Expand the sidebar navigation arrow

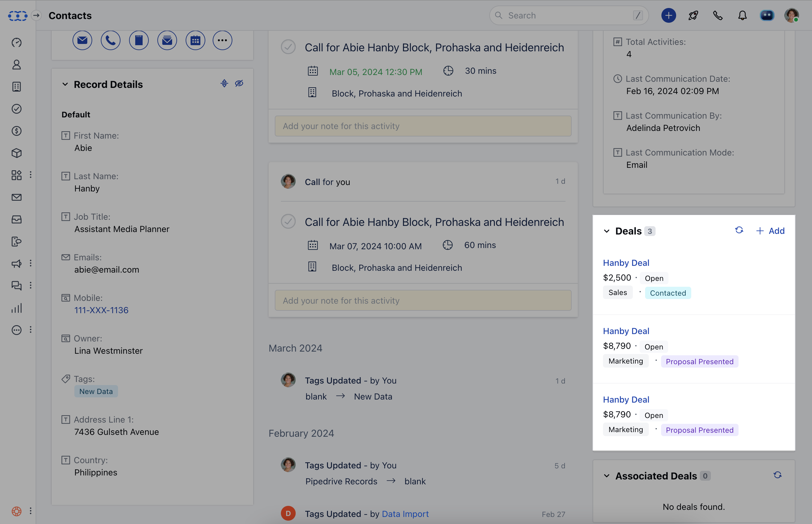coord(36,15)
